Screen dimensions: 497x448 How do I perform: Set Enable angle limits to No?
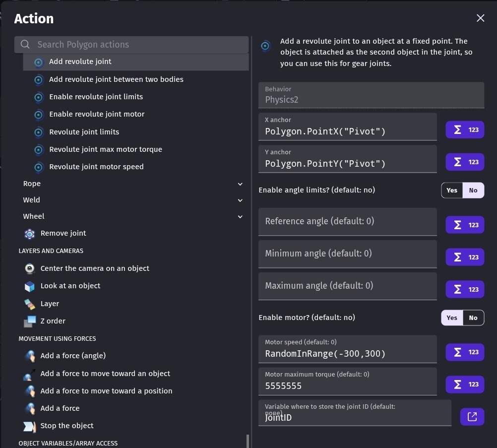(x=473, y=190)
